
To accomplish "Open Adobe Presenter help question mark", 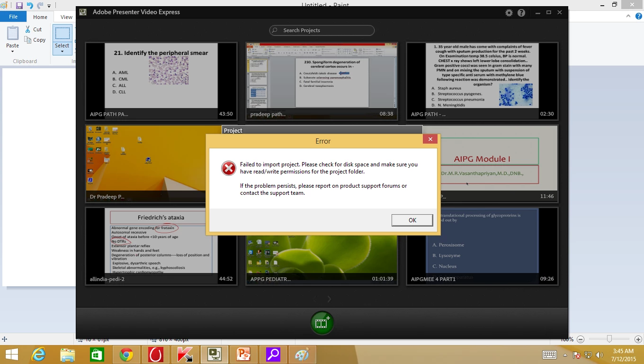I will (x=521, y=13).
